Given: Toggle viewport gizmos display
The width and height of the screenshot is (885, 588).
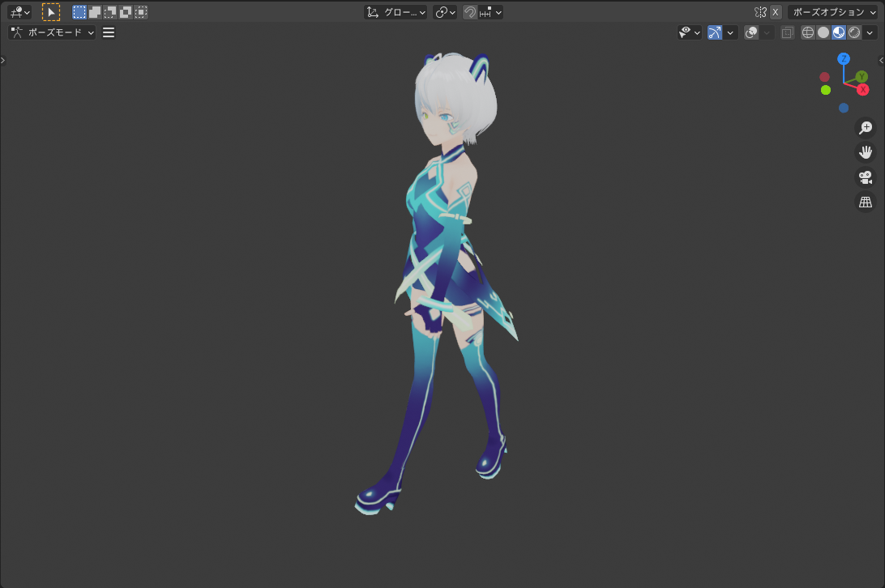Looking at the screenshot, I should (x=715, y=32).
